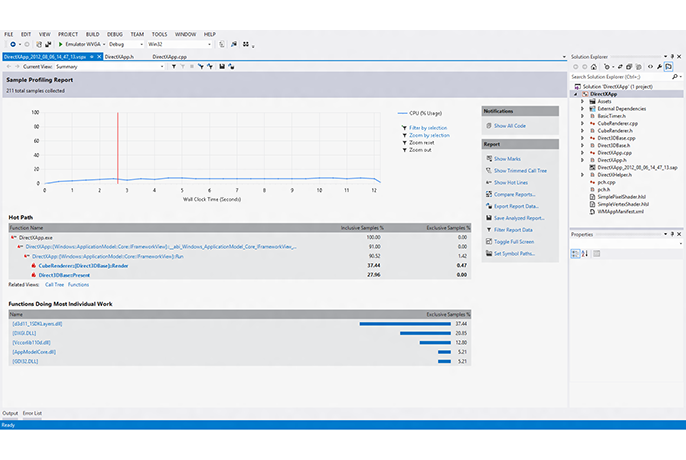The image size is (686, 460).
Task: Click the Set Symbol Paths icon
Action: (489, 253)
